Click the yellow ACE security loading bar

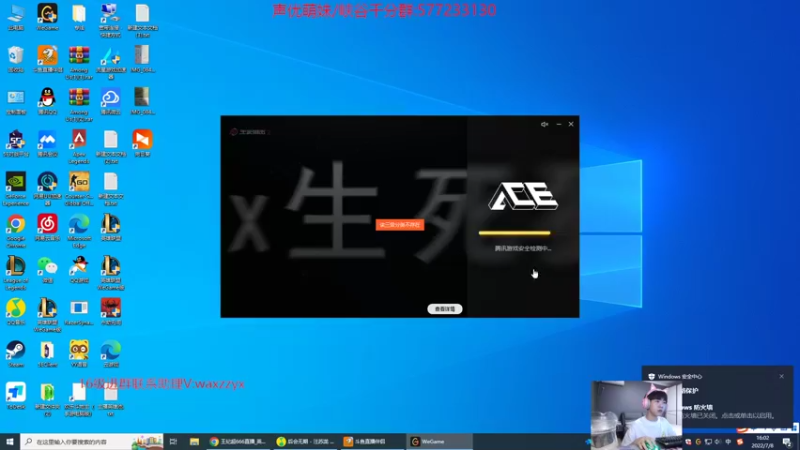pos(514,233)
